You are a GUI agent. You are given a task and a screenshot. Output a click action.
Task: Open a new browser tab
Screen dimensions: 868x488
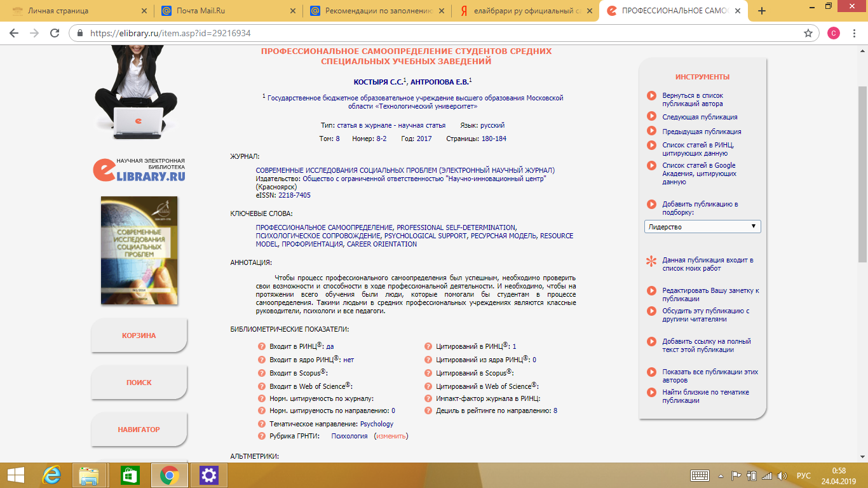762,11
